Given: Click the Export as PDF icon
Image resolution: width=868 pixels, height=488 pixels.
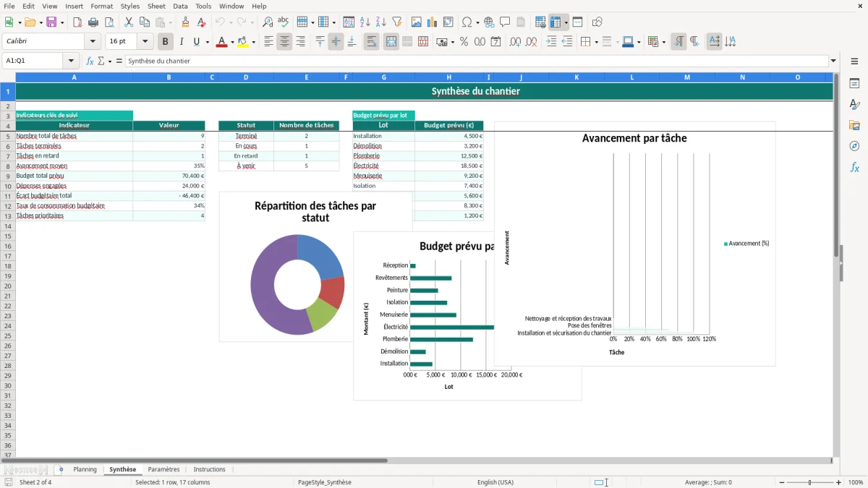Looking at the screenshot, I should tap(77, 22).
